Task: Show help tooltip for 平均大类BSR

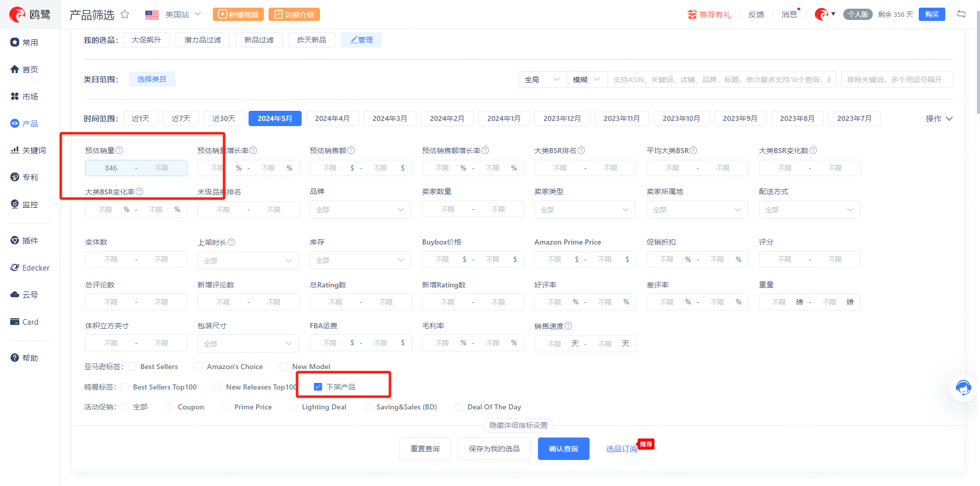Action: (x=694, y=150)
